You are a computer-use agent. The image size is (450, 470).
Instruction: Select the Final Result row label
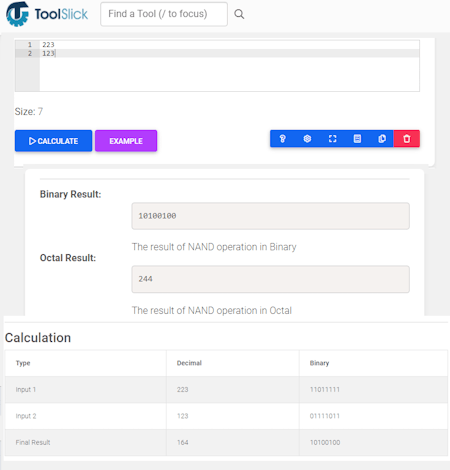[x=33, y=442]
